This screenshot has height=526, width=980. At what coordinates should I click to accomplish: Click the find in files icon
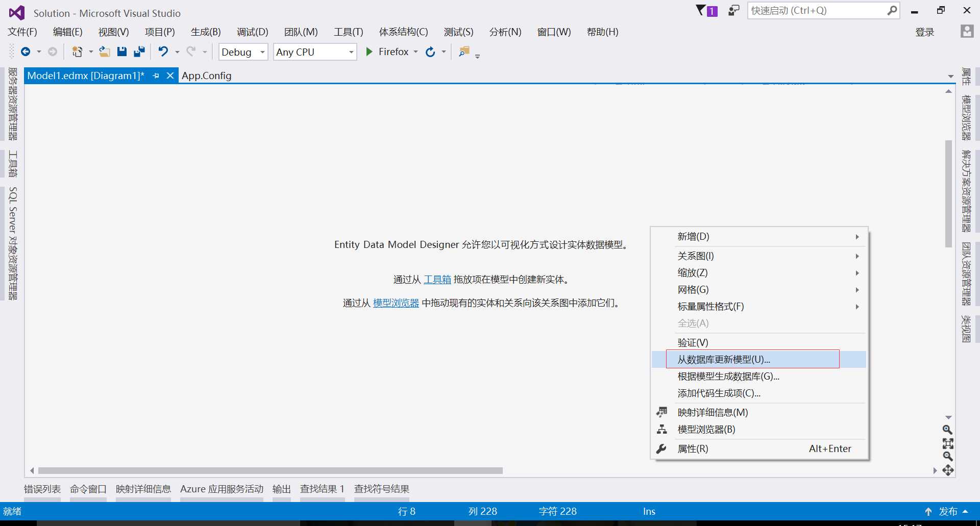click(x=464, y=52)
